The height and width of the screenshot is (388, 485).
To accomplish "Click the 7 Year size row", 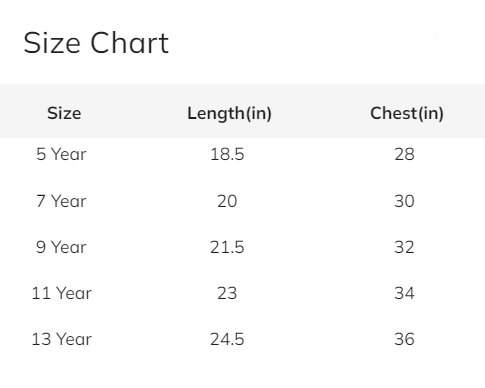I will [242, 201].
